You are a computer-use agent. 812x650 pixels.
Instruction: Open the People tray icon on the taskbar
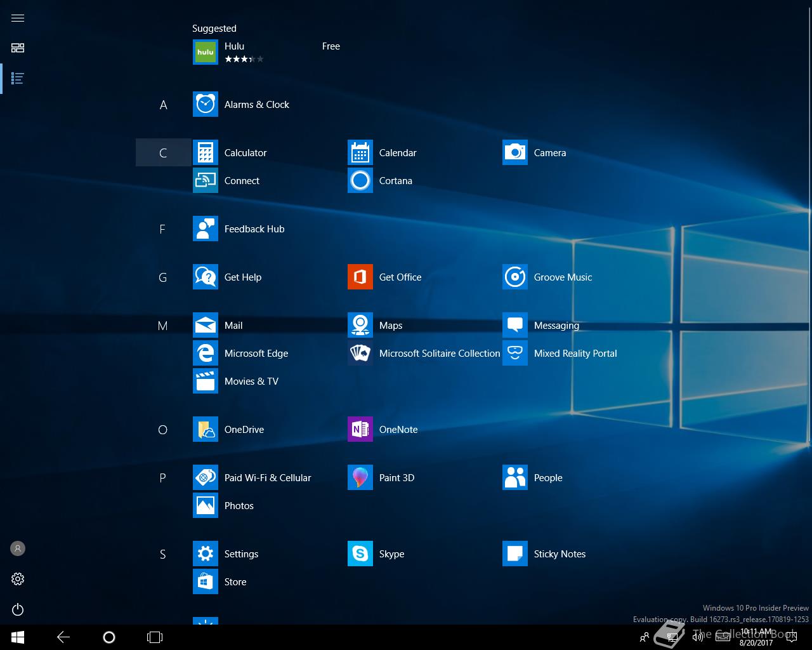tap(645, 637)
